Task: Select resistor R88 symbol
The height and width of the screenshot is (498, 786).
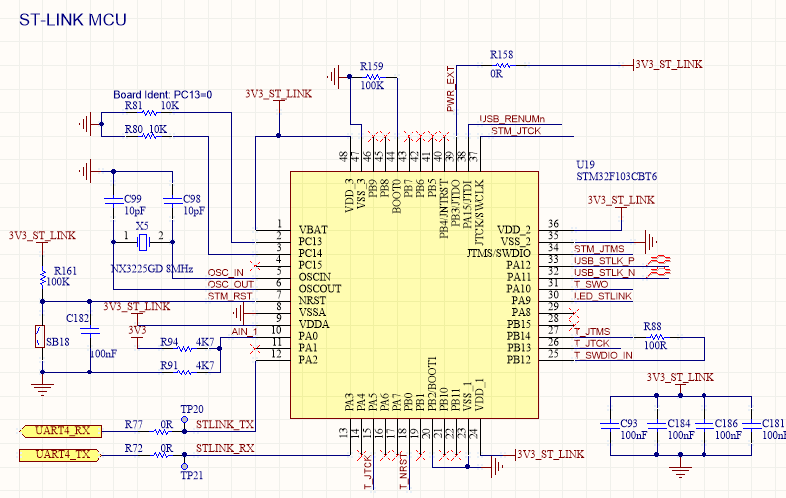Action: point(656,338)
